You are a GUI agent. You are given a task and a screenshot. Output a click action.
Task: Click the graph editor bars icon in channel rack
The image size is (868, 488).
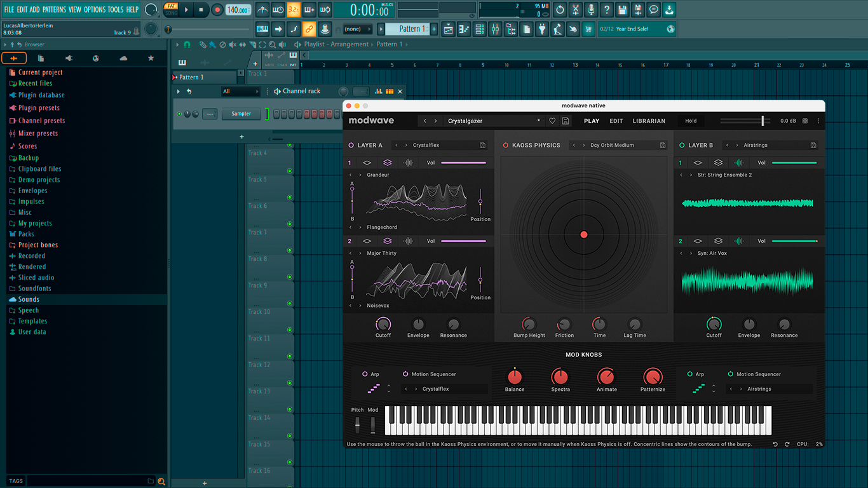pos(379,91)
